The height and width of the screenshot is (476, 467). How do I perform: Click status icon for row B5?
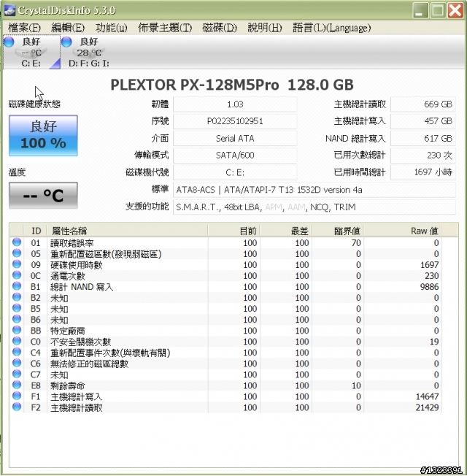click(17, 308)
